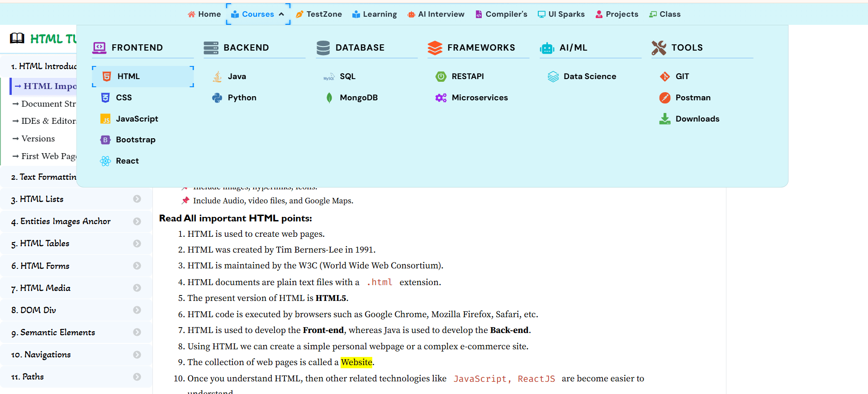Click the HTML5 icon in Frontend list
This screenshot has width=868, height=394.
coord(107,76)
